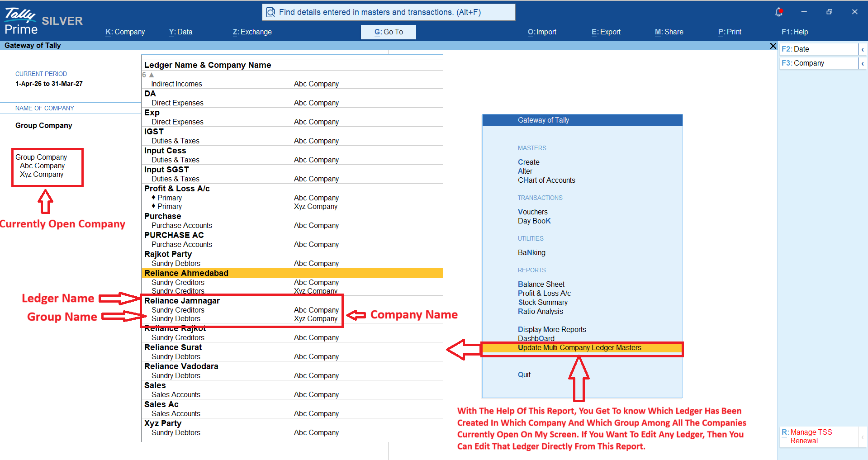Select the Profit & Loss A/c ledger
868x460 pixels.
point(177,189)
